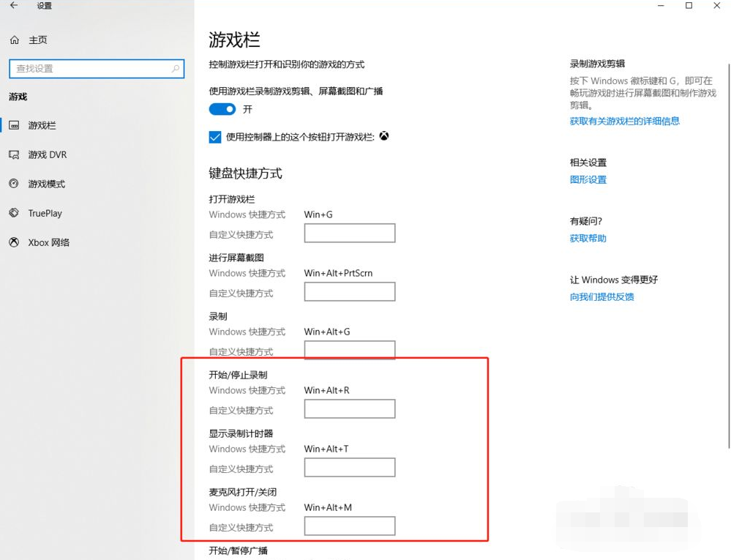731x560 pixels.
Task: Click the search magnifier icon
Action: [176, 69]
